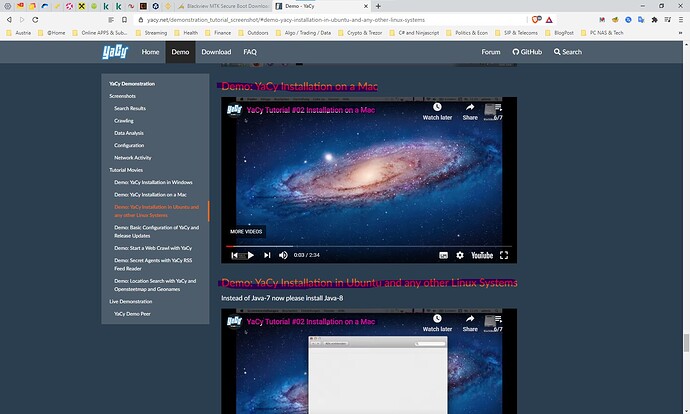The height and width of the screenshot is (414, 690).
Task: Toggle subtitles in the Mac video player
Action: tap(443, 255)
